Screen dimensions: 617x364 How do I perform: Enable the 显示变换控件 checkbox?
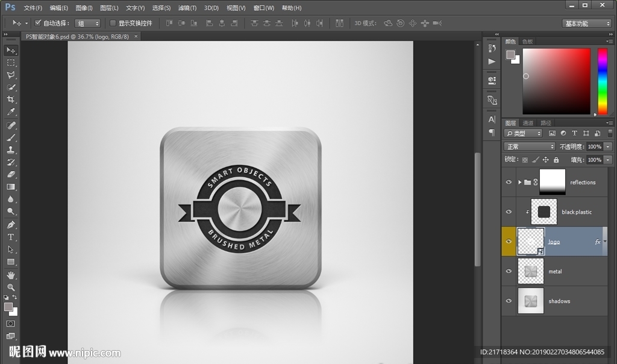pos(113,23)
